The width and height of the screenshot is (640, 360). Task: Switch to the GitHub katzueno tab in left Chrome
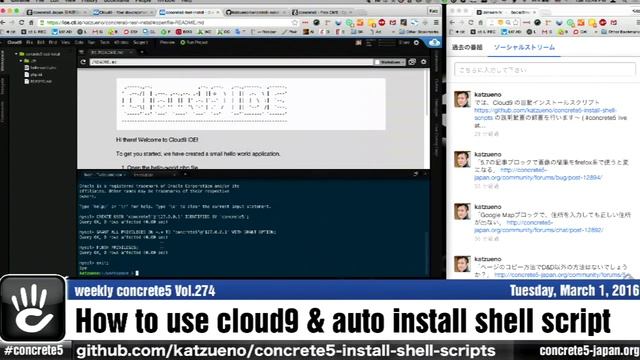tap(256, 12)
